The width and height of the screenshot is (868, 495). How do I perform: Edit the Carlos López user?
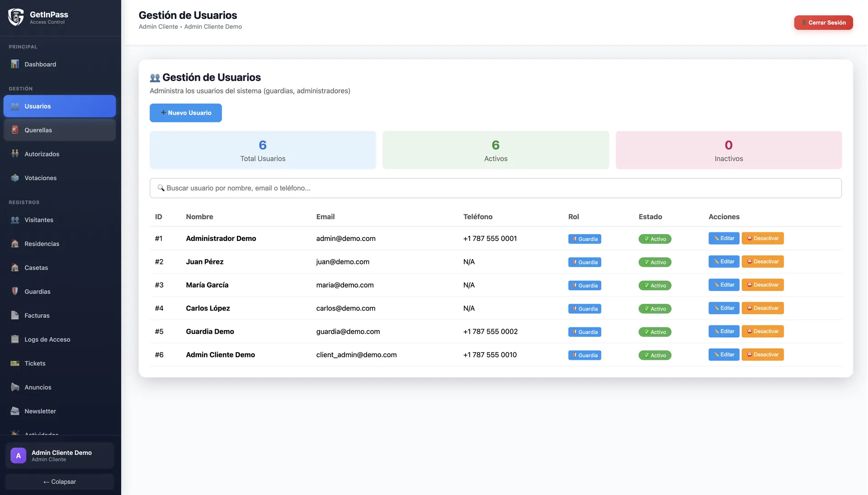[724, 308]
